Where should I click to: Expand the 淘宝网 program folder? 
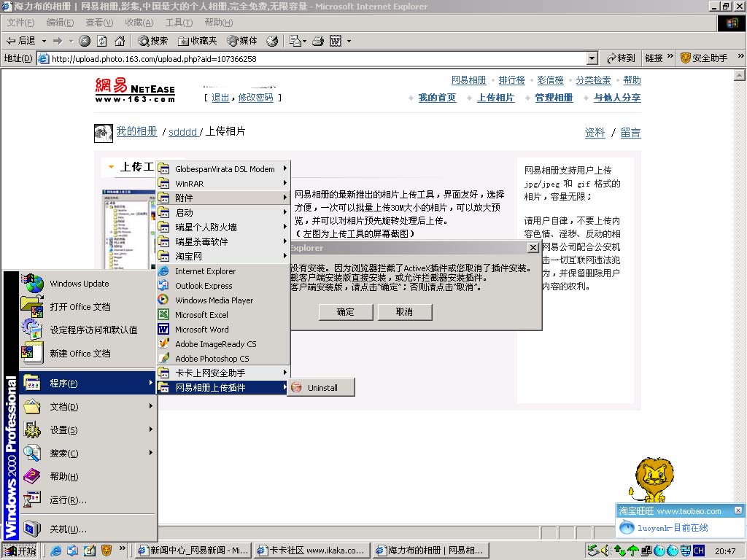pyautogui.click(x=223, y=256)
